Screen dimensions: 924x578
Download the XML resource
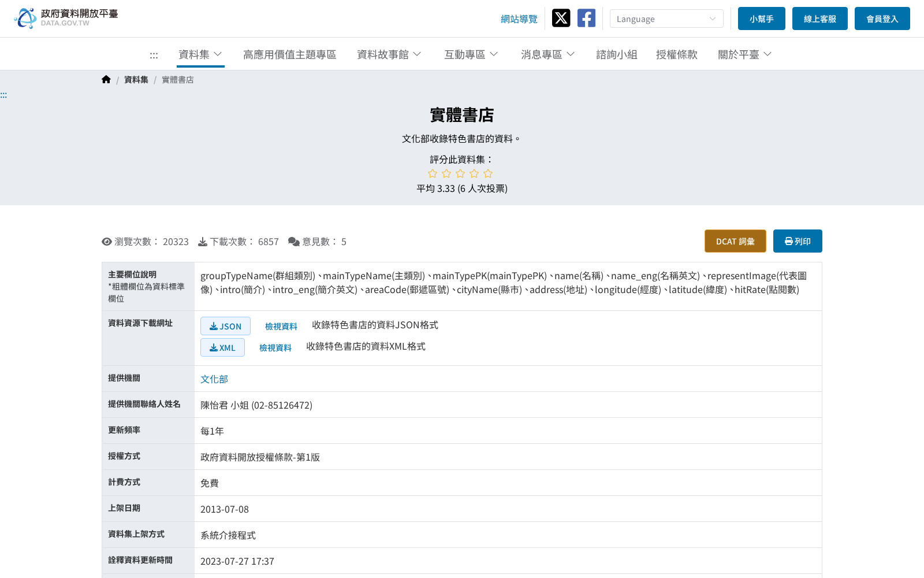pyautogui.click(x=222, y=347)
